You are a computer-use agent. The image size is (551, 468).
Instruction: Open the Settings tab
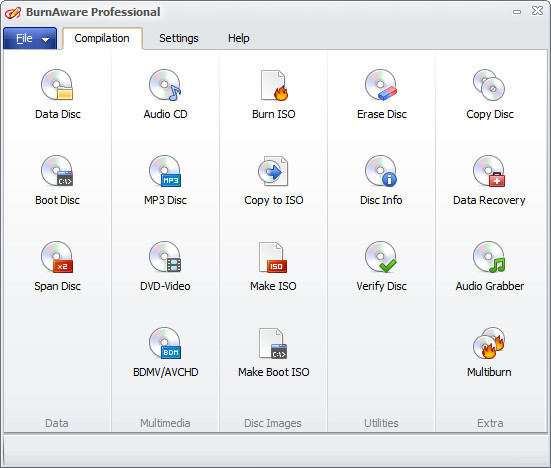click(x=179, y=38)
